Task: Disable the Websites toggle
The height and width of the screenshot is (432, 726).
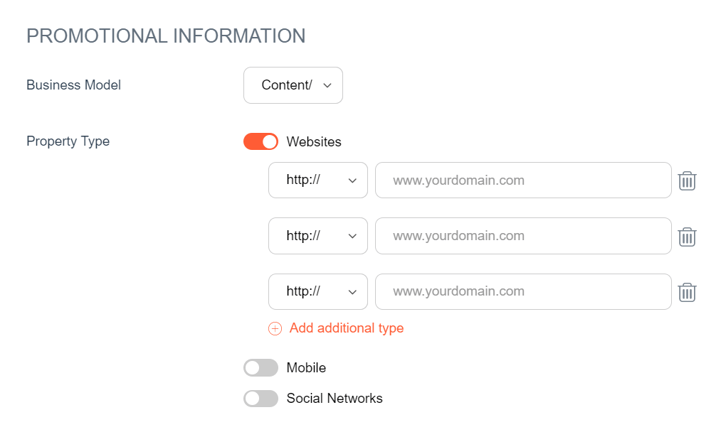Action: (x=261, y=142)
